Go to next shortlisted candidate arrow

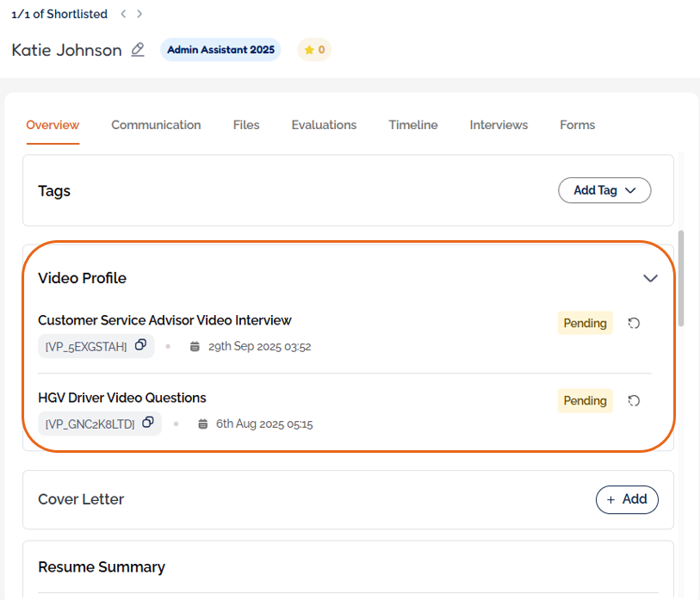pyautogui.click(x=139, y=14)
